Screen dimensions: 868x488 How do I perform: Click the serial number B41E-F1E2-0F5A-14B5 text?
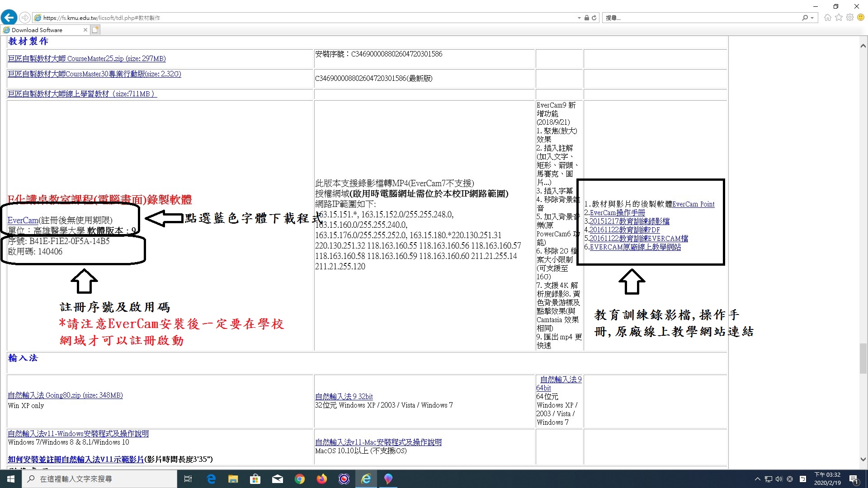pos(70,241)
